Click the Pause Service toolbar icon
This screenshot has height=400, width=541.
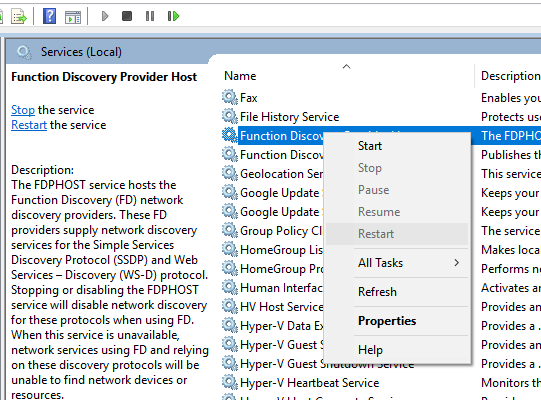(x=150, y=16)
